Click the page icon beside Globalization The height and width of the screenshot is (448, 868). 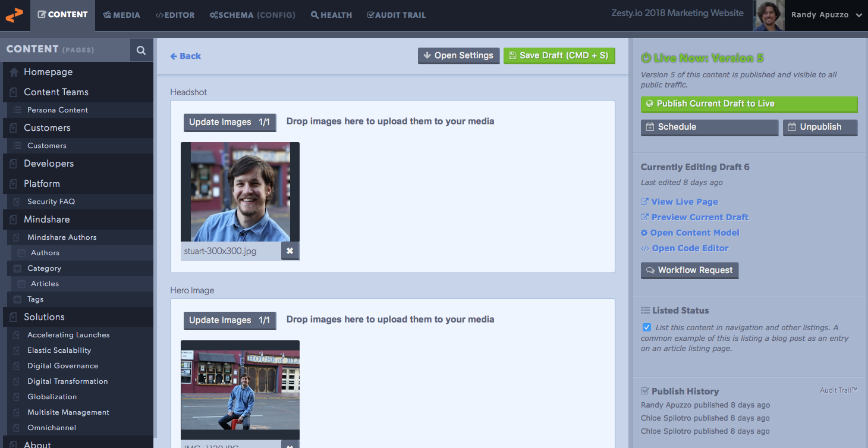pyautogui.click(x=17, y=397)
